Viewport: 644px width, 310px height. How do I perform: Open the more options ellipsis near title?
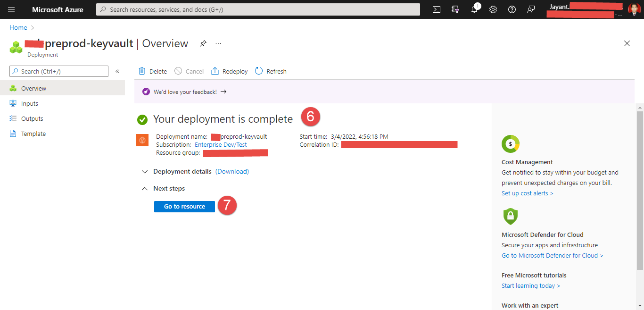pos(218,43)
